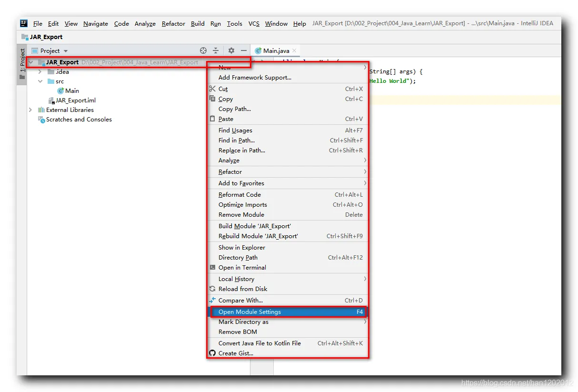Click the IntelliJ IDEA logo icon
The image size is (578, 392).
pyautogui.click(x=24, y=23)
